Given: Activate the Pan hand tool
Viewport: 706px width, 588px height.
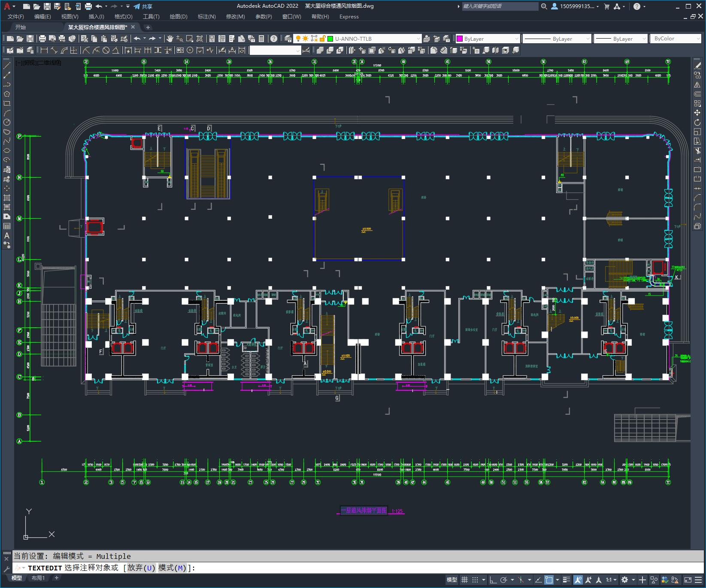Looking at the screenshot, I should (x=170, y=39).
